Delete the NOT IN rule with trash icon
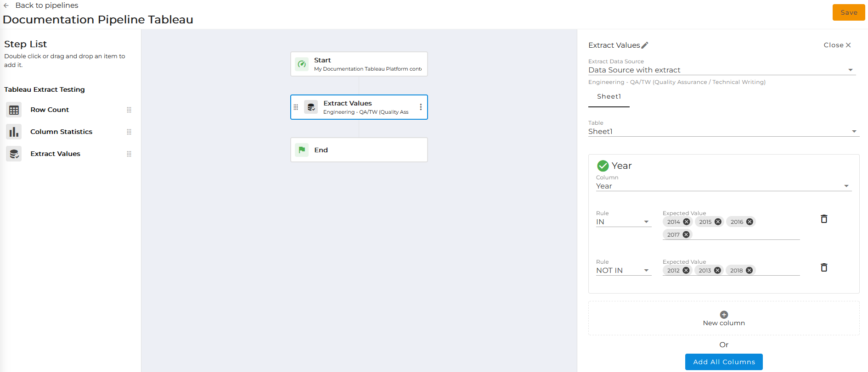 pos(824,267)
